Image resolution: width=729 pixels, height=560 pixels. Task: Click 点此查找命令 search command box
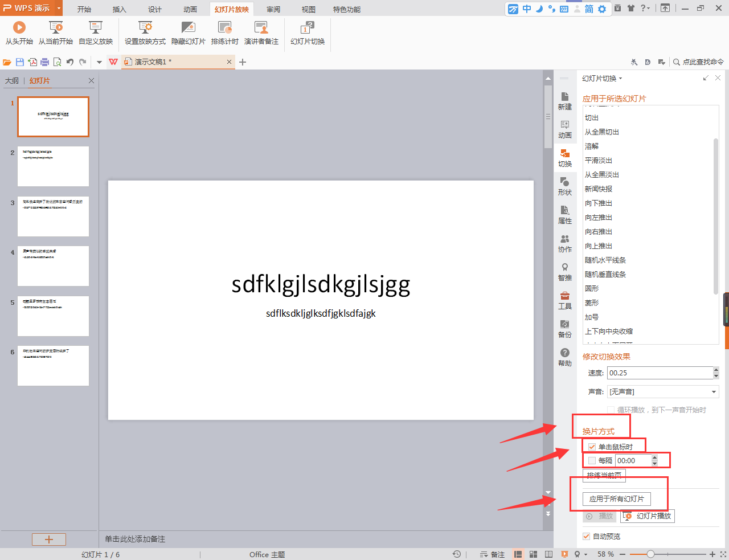click(698, 62)
